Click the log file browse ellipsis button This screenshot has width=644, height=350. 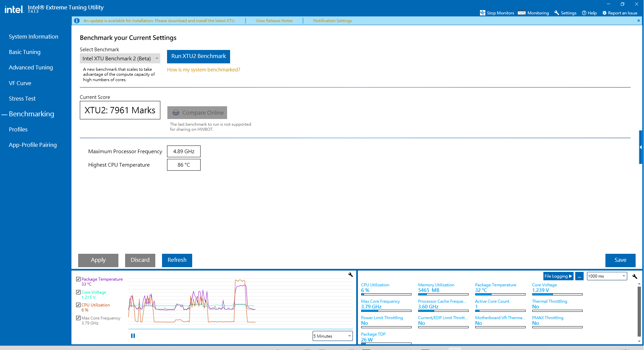(579, 276)
